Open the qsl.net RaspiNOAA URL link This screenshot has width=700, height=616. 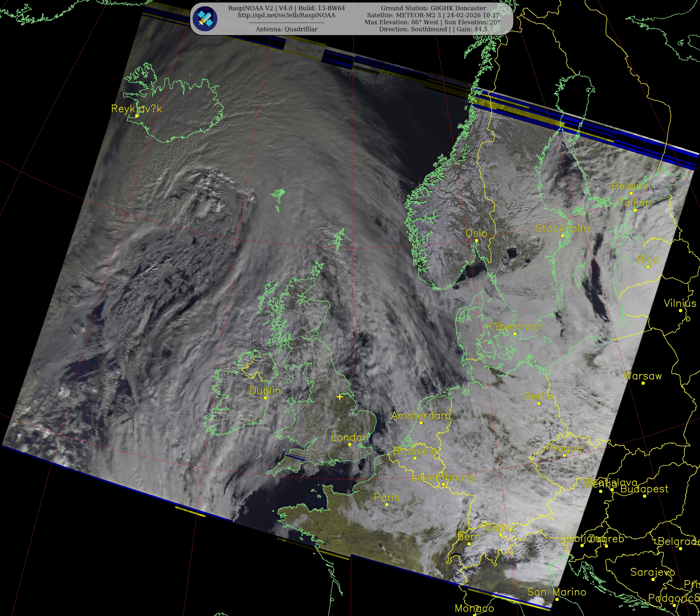[286, 15]
